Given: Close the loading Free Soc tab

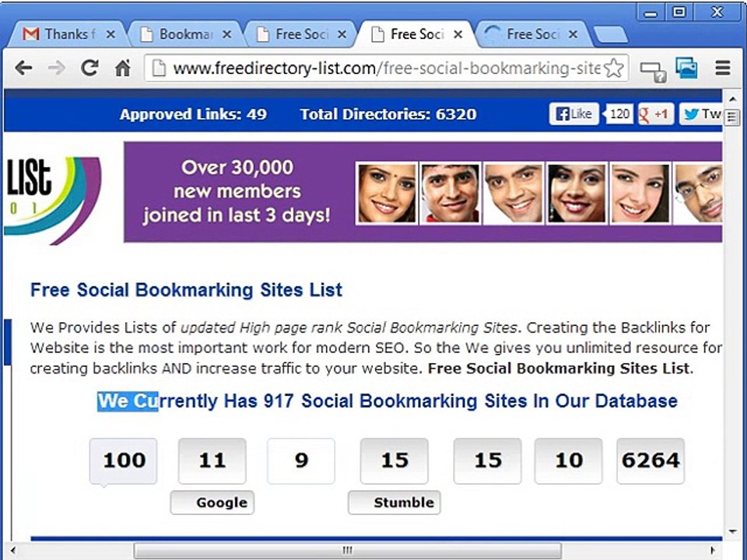Looking at the screenshot, I should [573, 34].
